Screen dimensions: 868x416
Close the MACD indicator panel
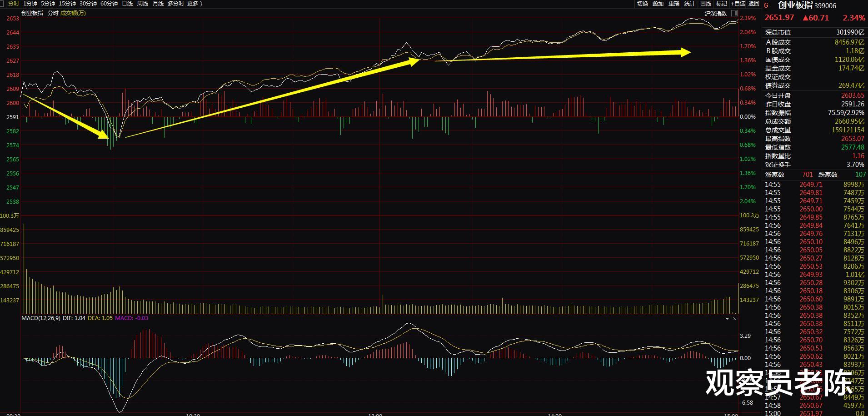735,319
